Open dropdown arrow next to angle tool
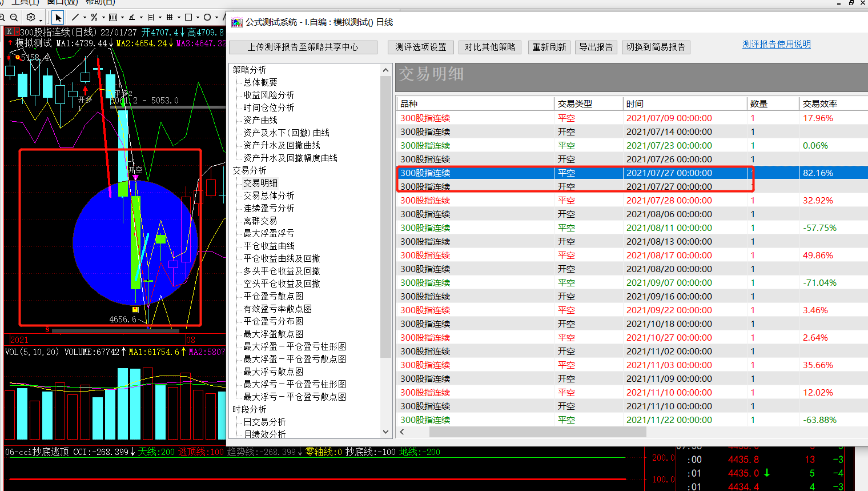Screen dimensions: 868x491 (x=141, y=18)
